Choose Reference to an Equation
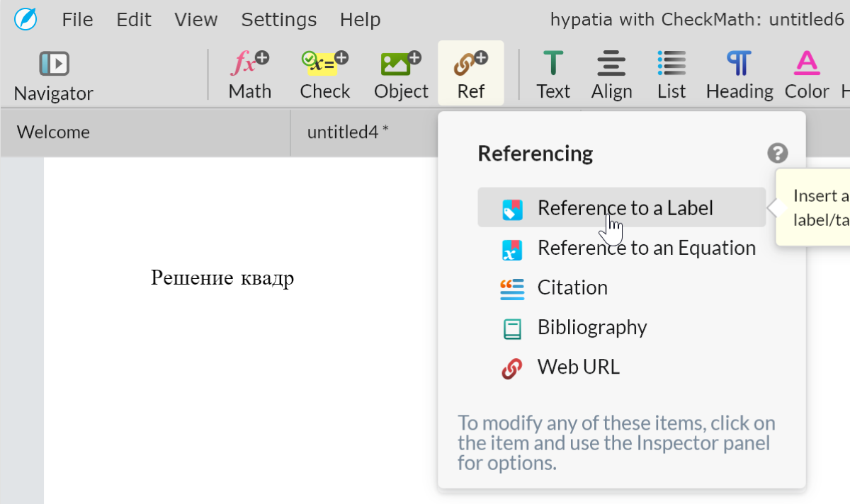This screenshot has height=504, width=850. click(x=646, y=248)
